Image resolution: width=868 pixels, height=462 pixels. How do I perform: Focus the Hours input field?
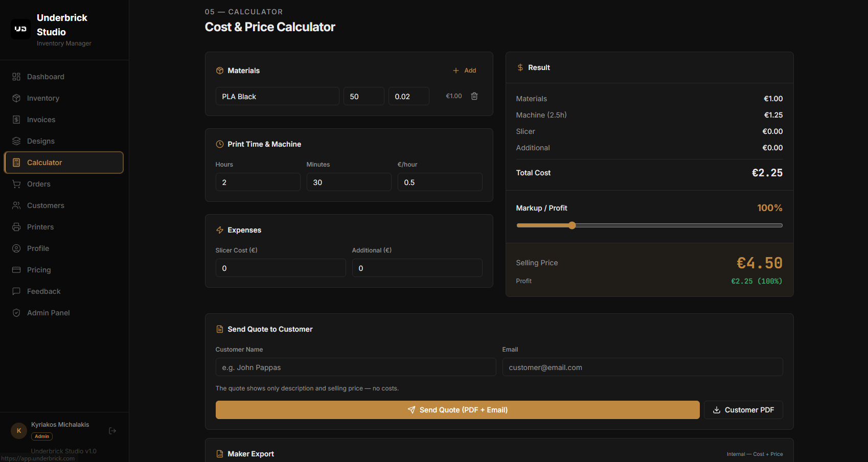(258, 182)
